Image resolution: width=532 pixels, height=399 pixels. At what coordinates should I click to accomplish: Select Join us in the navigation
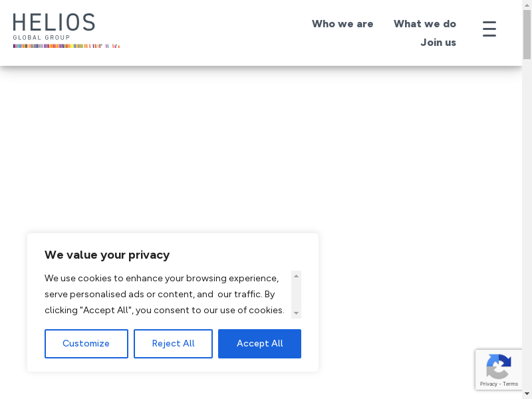[438, 43]
